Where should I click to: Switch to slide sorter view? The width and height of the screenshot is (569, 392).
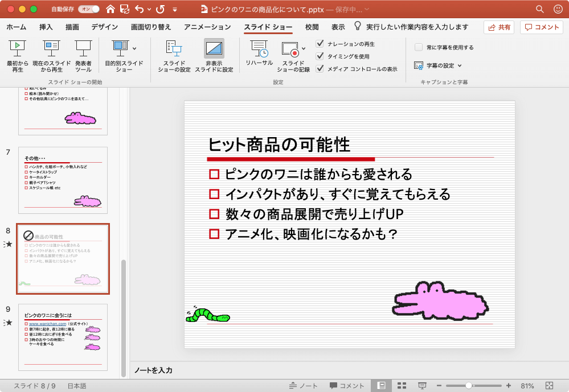point(400,386)
